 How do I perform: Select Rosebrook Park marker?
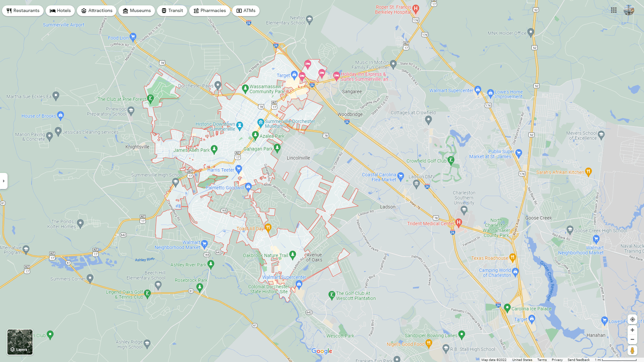pos(200,287)
